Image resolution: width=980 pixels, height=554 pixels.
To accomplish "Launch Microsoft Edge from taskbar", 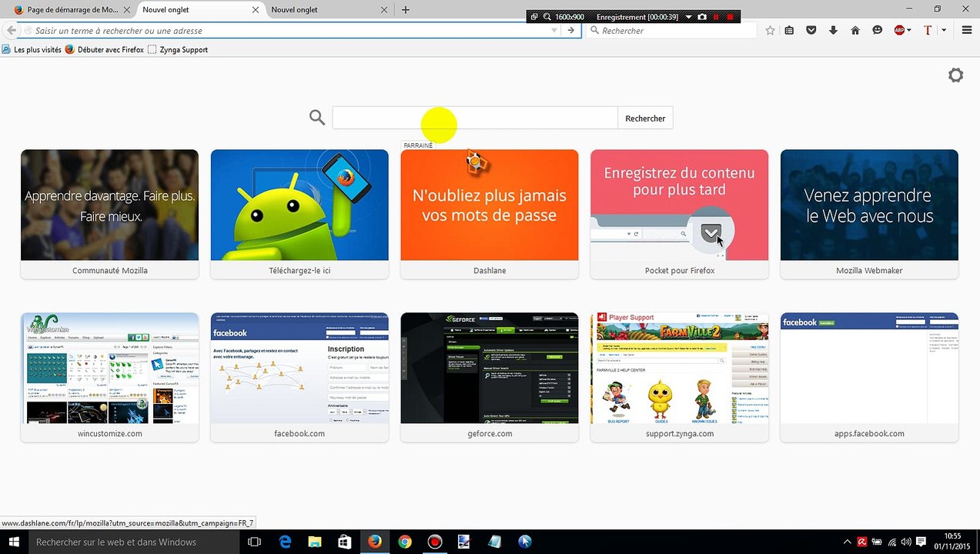I will coord(285,542).
